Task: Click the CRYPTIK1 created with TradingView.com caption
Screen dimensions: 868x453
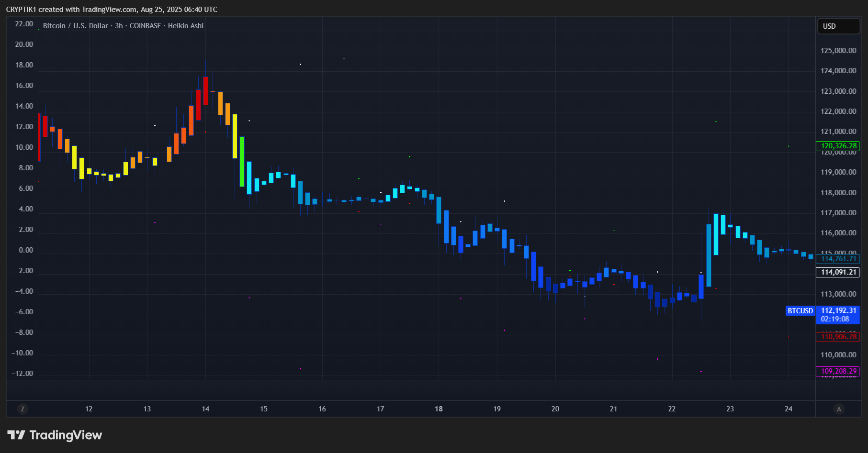Action: pos(112,9)
